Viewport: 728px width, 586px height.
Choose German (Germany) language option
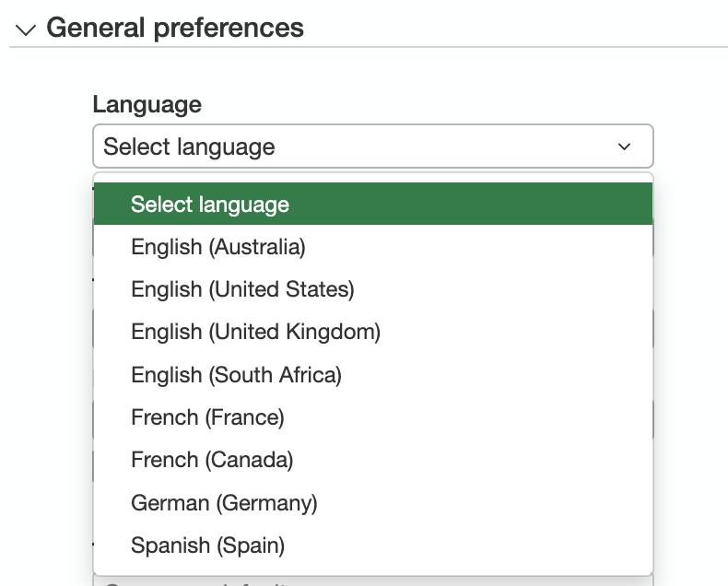click(x=373, y=503)
